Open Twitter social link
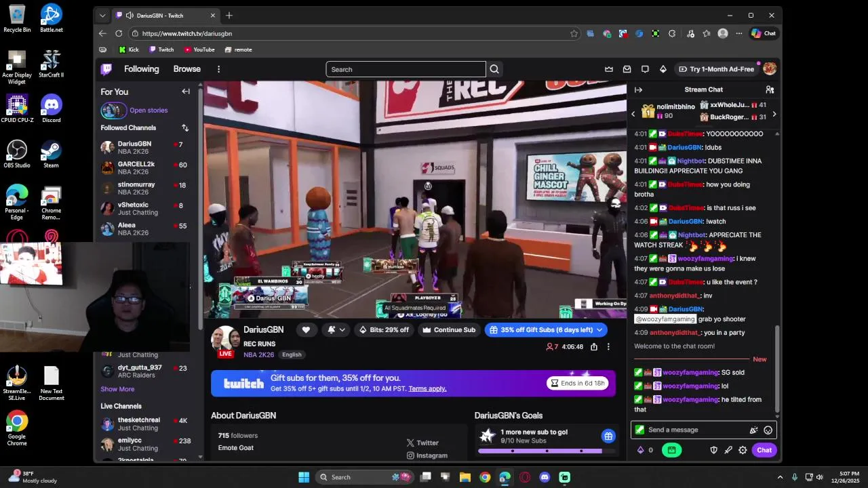This screenshot has width=868, height=488. tap(422, 443)
